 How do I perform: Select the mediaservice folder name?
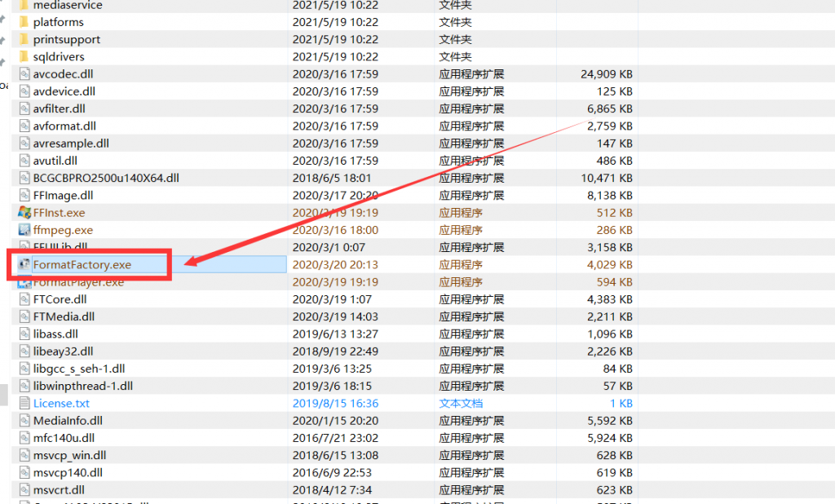[68, 5]
